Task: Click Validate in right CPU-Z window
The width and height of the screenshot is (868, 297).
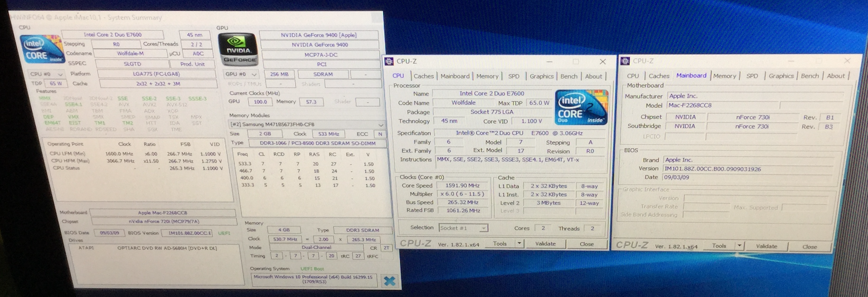Action: tap(766, 246)
